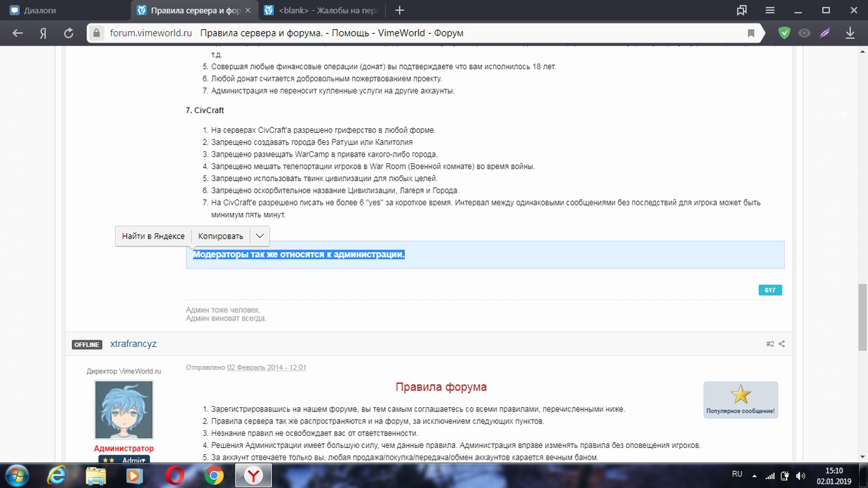Click the lock icon in address bar

(97, 33)
